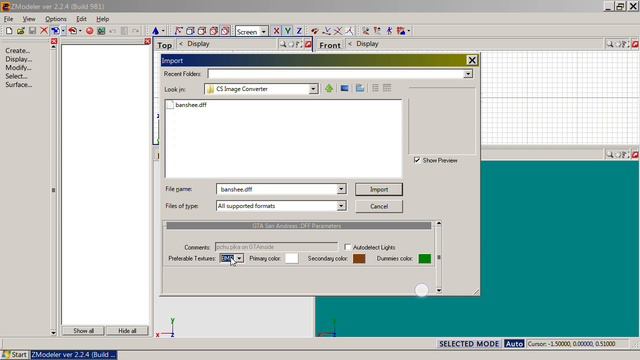
Task: Click the red Export toolbar icon
Action: pos(73,31)
